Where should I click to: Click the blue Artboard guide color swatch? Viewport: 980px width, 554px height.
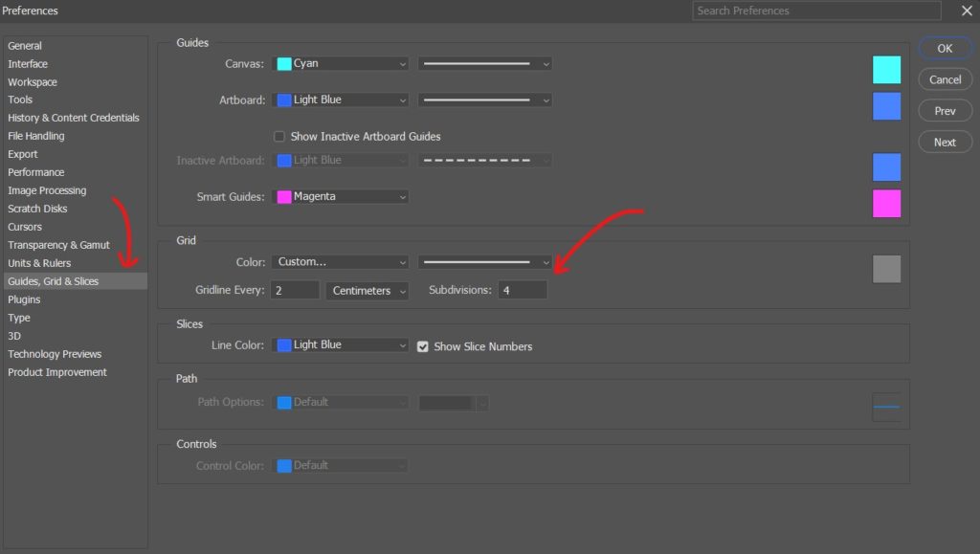coord(886,106)
